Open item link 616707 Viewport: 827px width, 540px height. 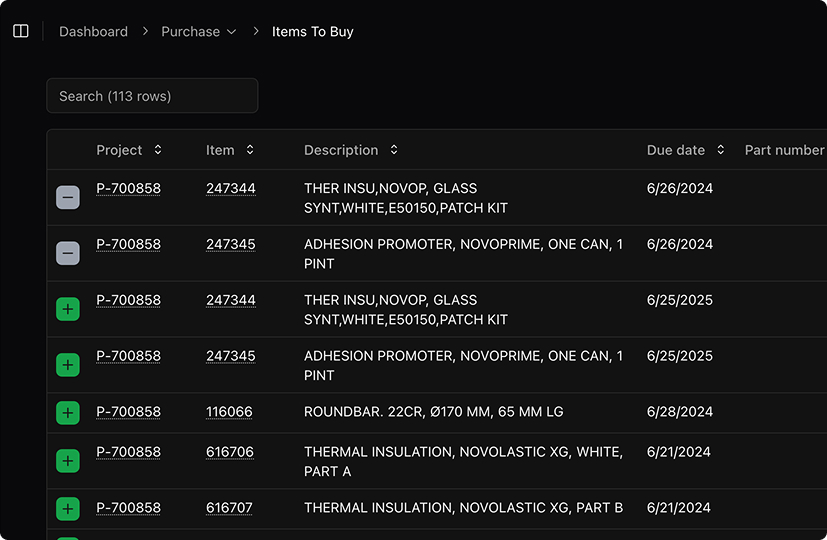(229, 508)
